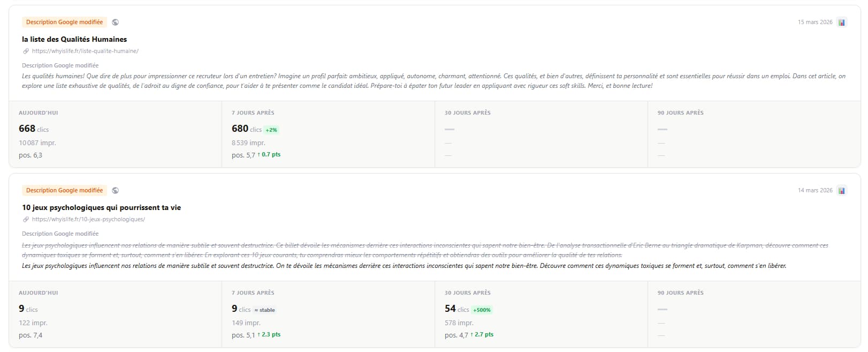Click the '↑ 0.7 pts' position improvement indicator
Screen dimensions: 868x352
269,154
